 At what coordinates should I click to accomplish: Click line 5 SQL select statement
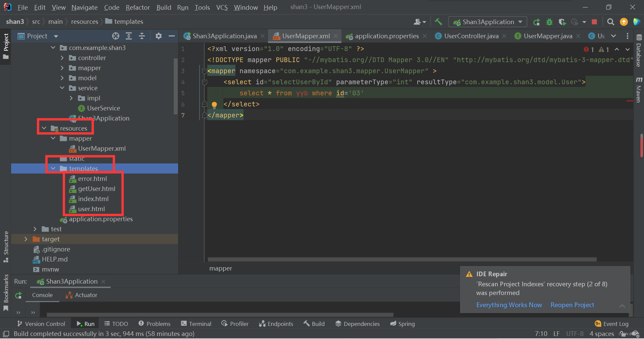tap(302, 93)
